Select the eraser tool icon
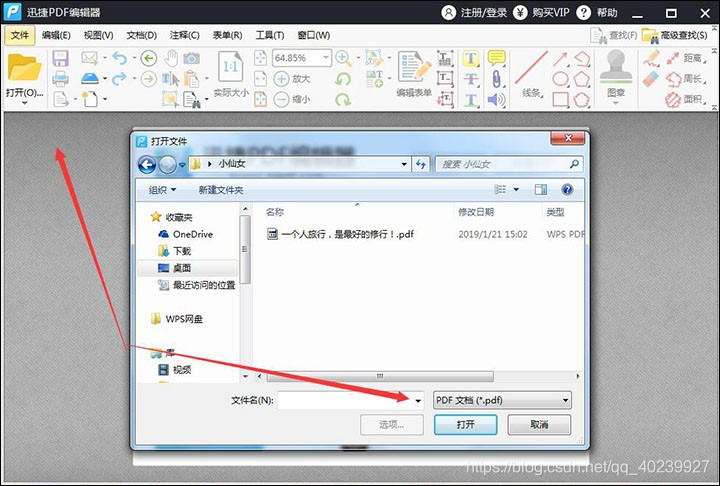Image resolution: width=720 pixels, height=486 pixels. (651, 79)
